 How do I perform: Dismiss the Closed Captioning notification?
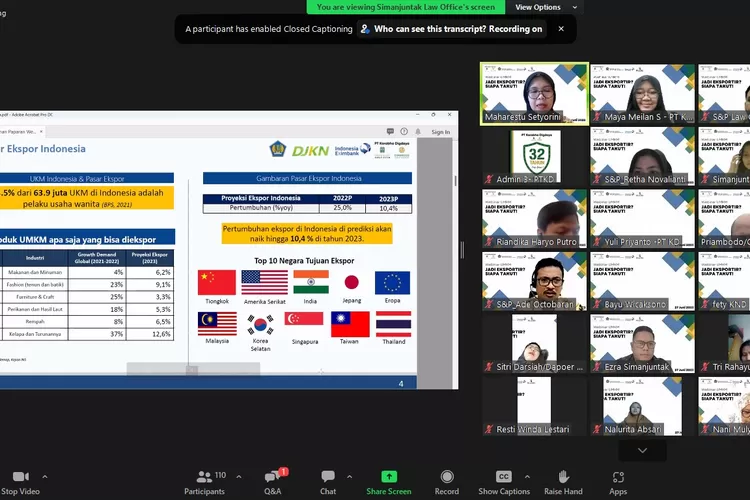click(x=561, y=29)
